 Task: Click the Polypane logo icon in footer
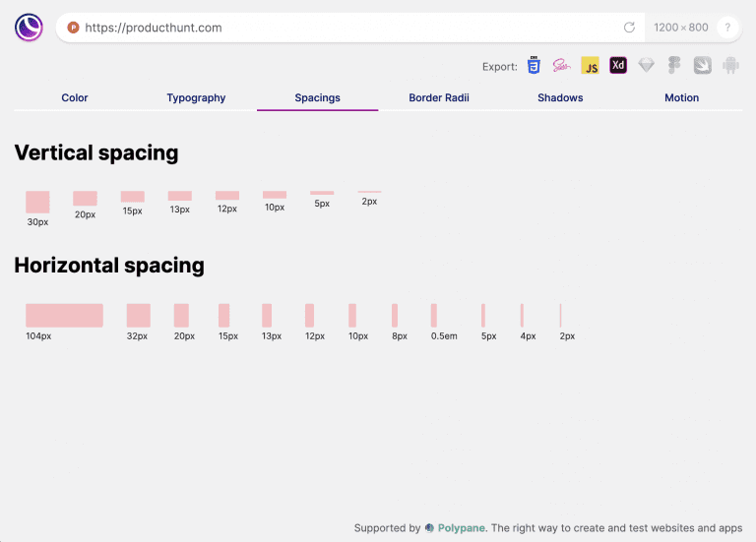pos(429,528)
